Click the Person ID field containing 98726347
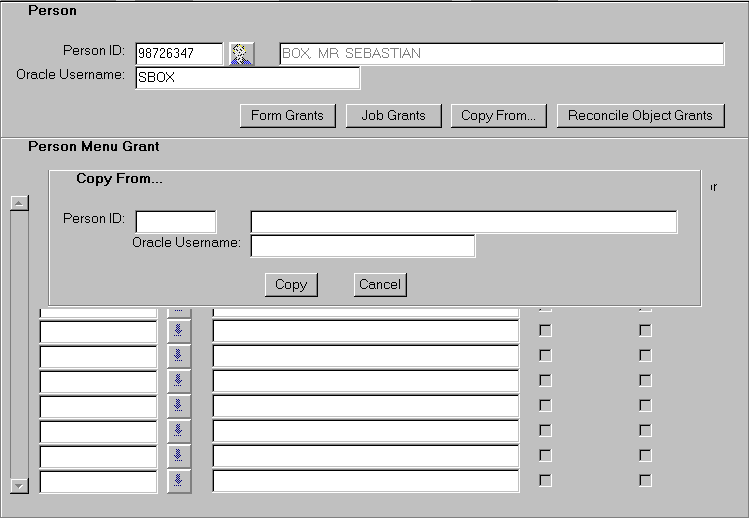The image size is (749, 518). [179, 54]
